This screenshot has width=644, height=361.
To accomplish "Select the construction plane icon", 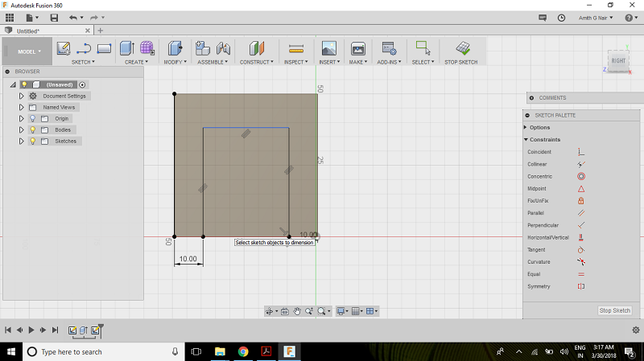I will [257, 48].
